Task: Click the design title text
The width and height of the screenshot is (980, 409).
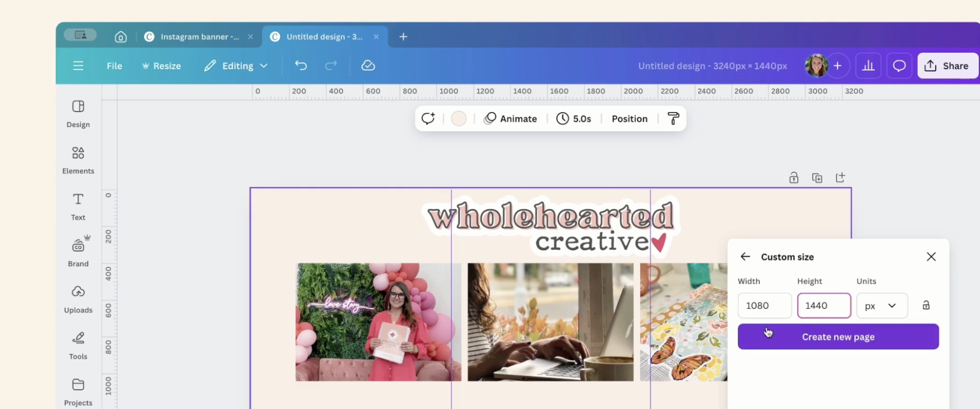Action: click(712, 66)
